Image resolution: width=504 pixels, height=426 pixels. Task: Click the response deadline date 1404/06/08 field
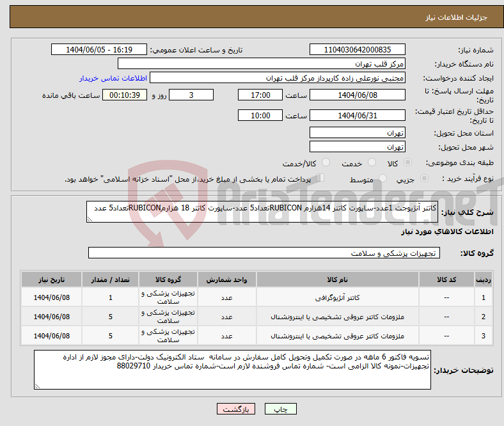click(x=357, y=95)
